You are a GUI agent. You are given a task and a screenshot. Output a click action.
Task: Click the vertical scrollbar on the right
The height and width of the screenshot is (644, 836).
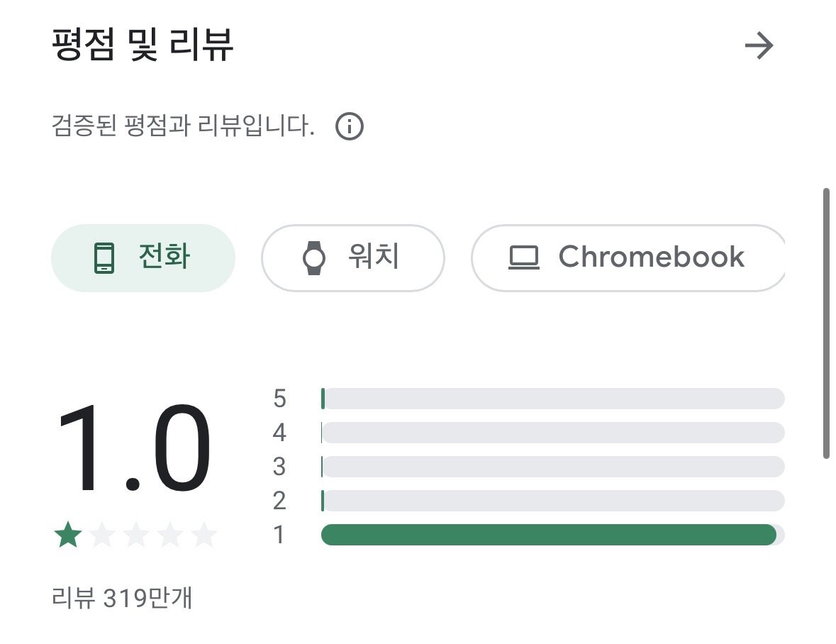tap(825, 323)
